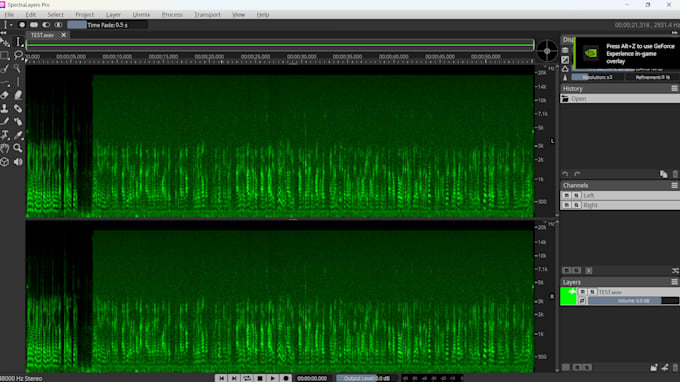
Task: Select the Heal bandage tool
Action: pos(18,108)
